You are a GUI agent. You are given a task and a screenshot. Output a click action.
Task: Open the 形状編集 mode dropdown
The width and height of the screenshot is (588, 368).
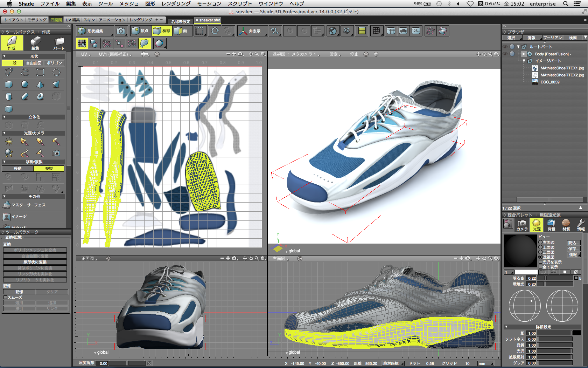(95, 31)
